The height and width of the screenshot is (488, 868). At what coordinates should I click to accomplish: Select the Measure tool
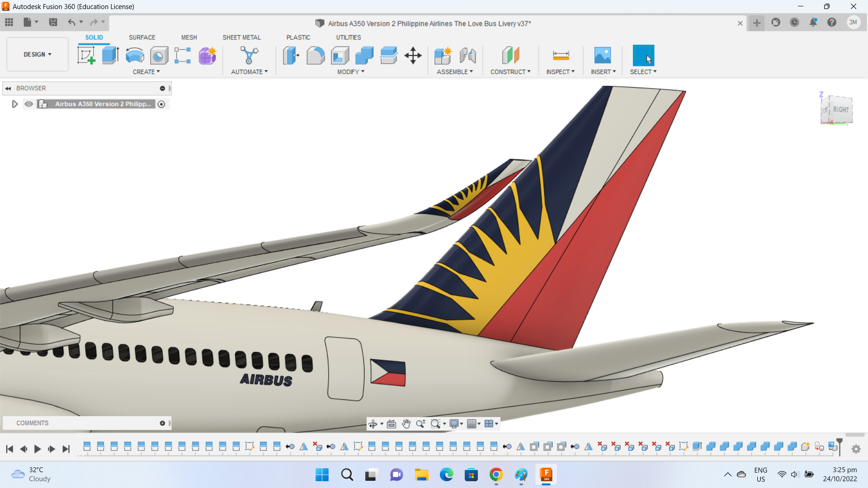[561, 56]
